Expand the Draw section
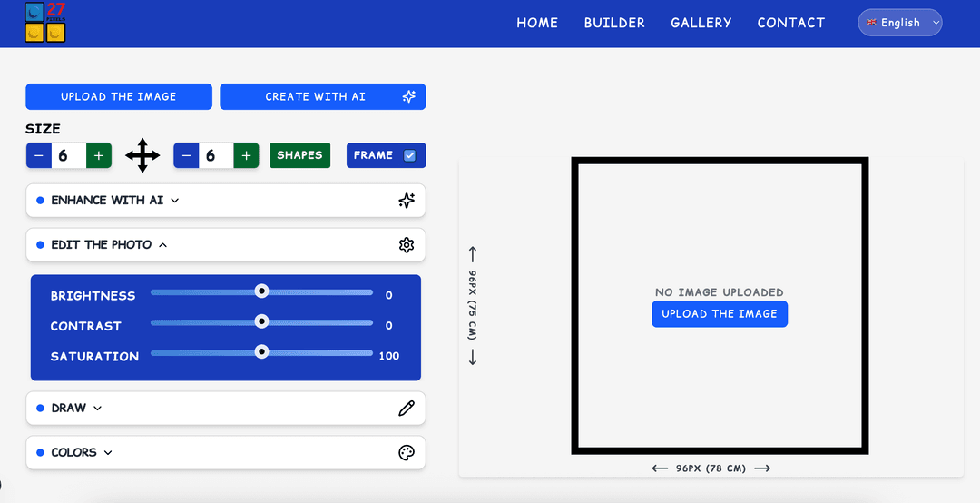This screenshot has height=503, width=980. pyautogui.click(x=76, y=409)
